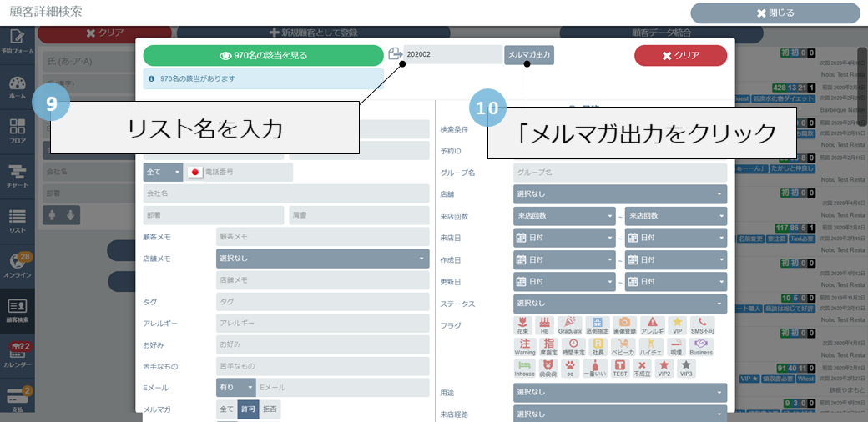868x422 pixels.
Task: Choose the 喫煙 smoking flag icon
Action: pos(675,346)
